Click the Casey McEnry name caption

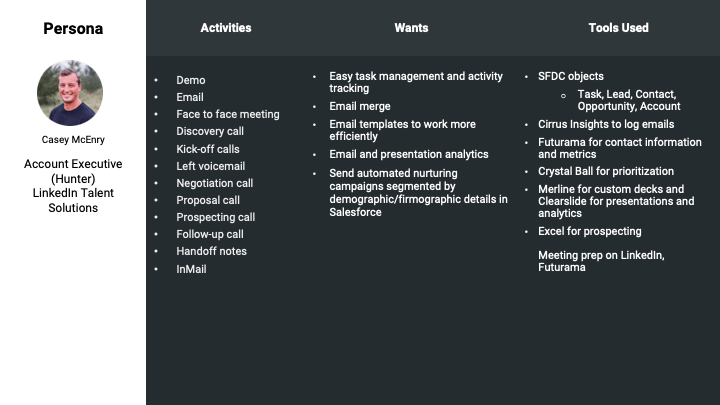(x=71, y=139)
